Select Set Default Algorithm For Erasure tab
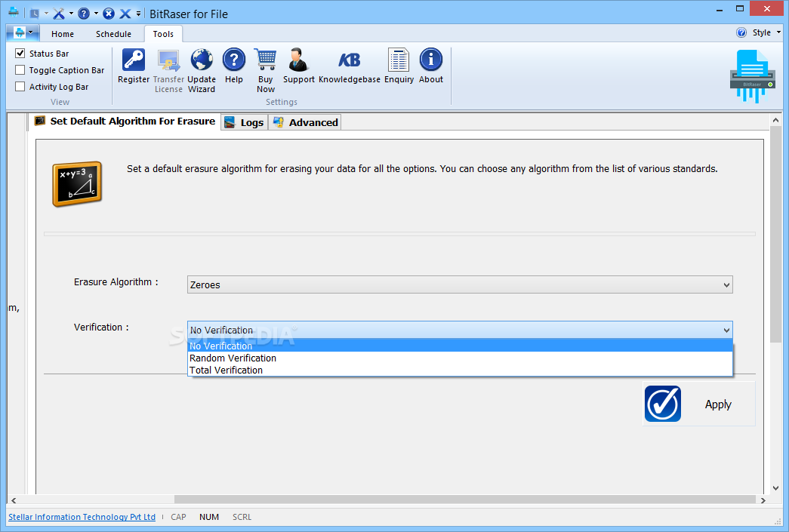 click(125, 121)
